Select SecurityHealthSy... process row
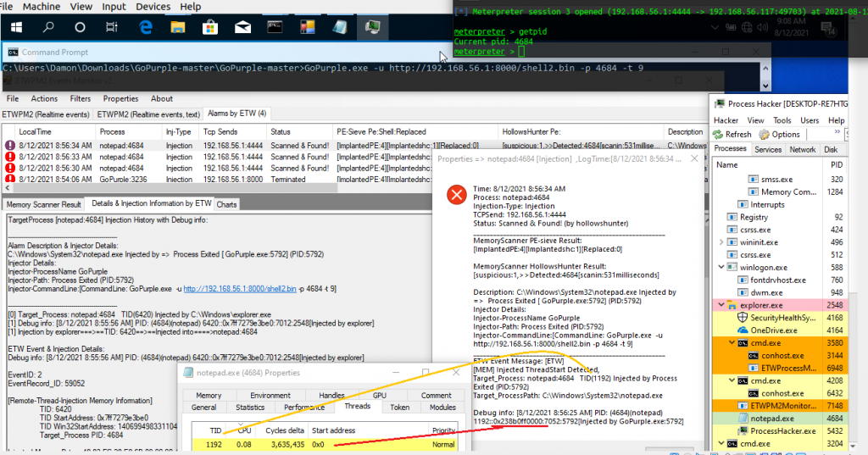 click(780, 318)
